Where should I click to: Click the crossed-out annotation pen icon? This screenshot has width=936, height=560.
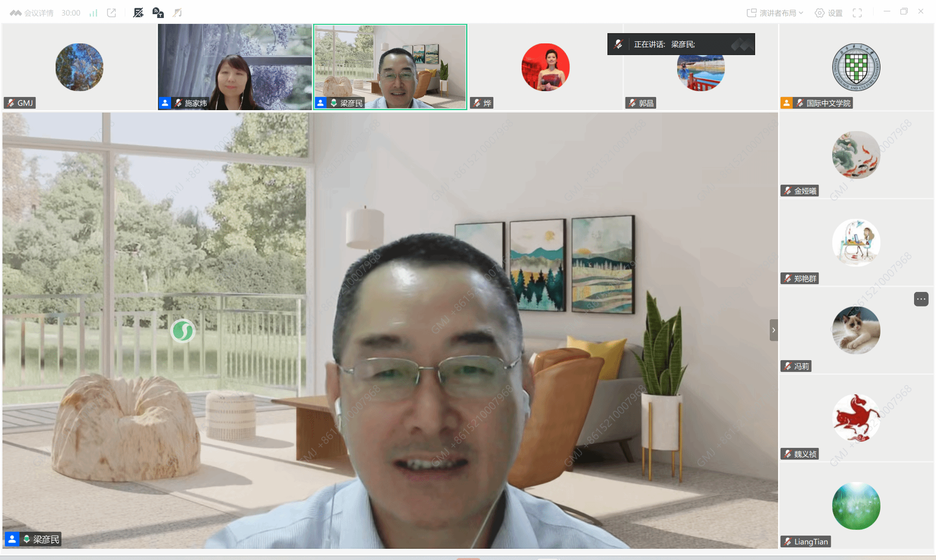click(138, 13)
